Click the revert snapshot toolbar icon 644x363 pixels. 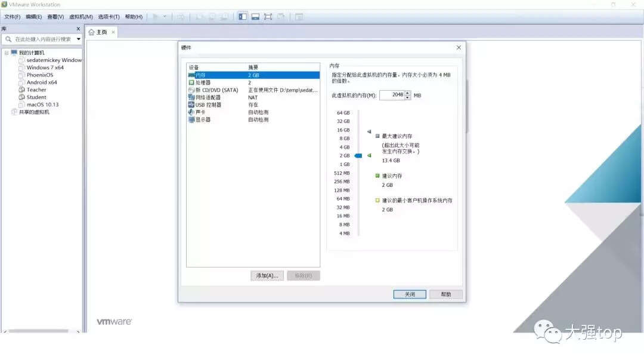212,17
